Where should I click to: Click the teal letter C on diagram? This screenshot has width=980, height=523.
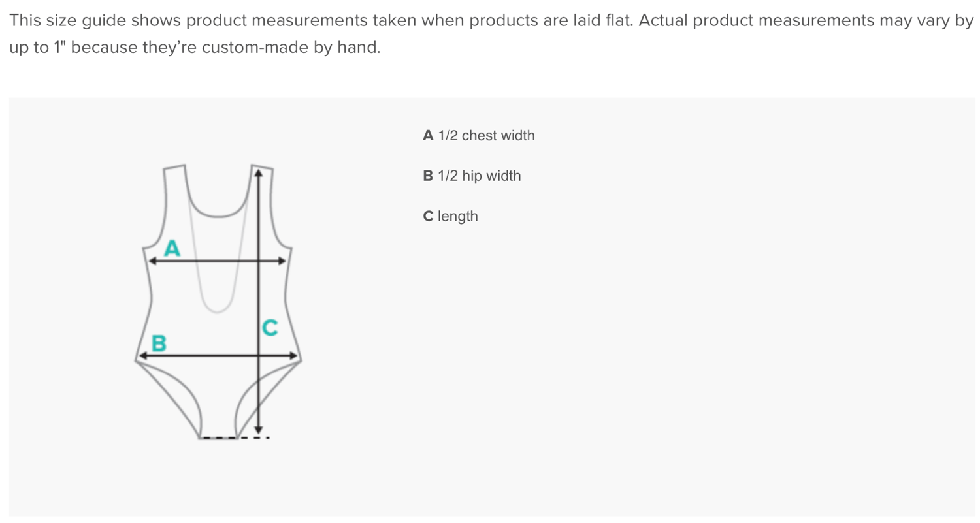pos(270,328)
